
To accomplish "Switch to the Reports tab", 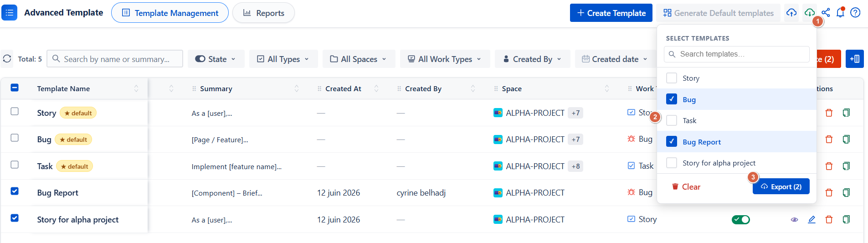I will pyautogui.click(x=263, y=13).
